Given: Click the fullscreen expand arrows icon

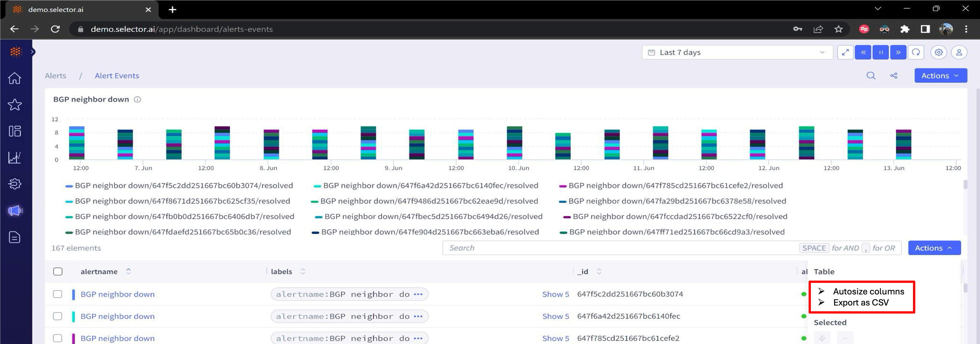Looking at the screenshot, I should pos(845,53).
